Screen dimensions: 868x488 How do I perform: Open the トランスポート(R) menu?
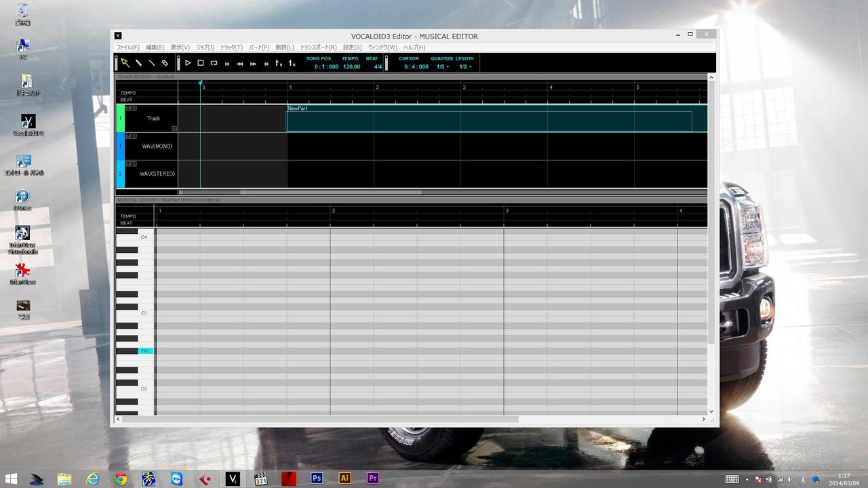coord(318,47)
